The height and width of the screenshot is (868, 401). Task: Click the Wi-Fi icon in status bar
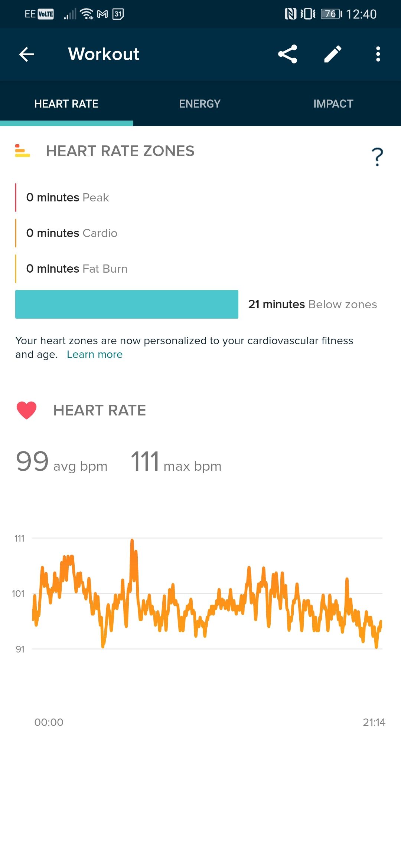[x=87, y=14]
